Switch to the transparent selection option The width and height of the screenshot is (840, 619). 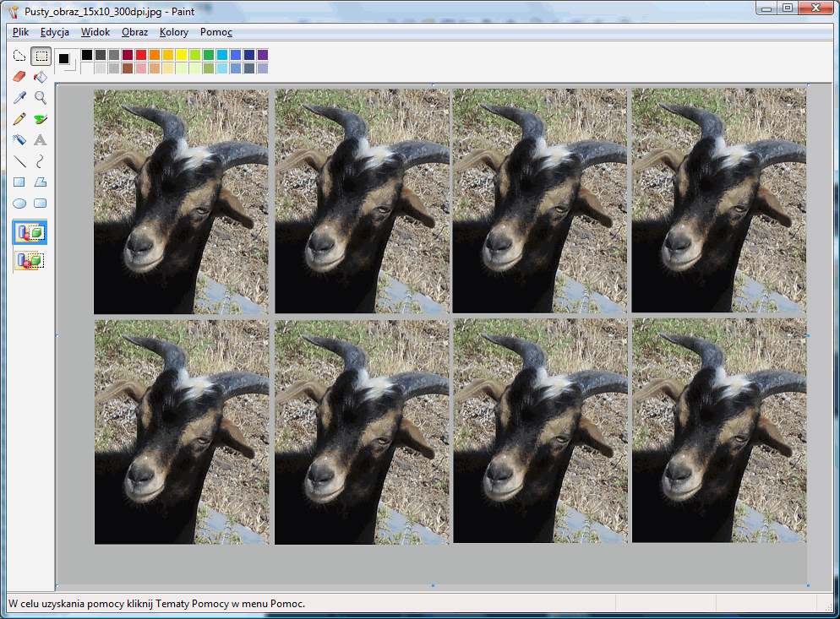30,261
